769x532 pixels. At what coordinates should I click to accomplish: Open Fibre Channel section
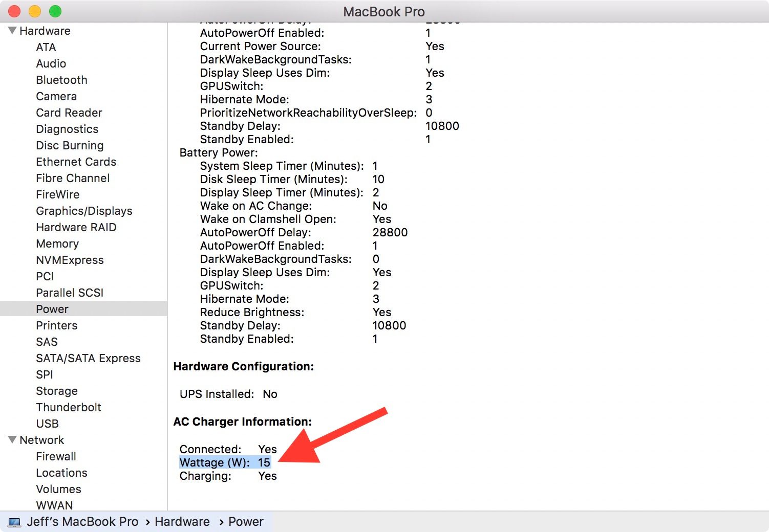click(73, 178)
